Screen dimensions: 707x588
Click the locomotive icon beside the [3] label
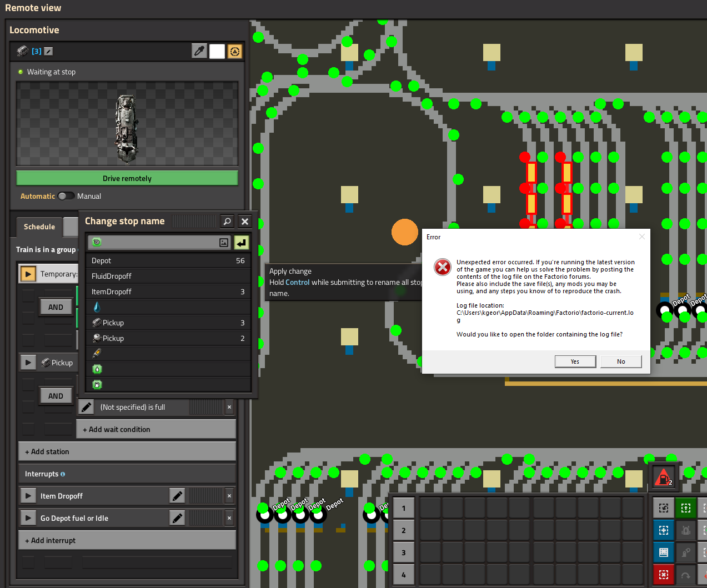click(x=23, y=51)
